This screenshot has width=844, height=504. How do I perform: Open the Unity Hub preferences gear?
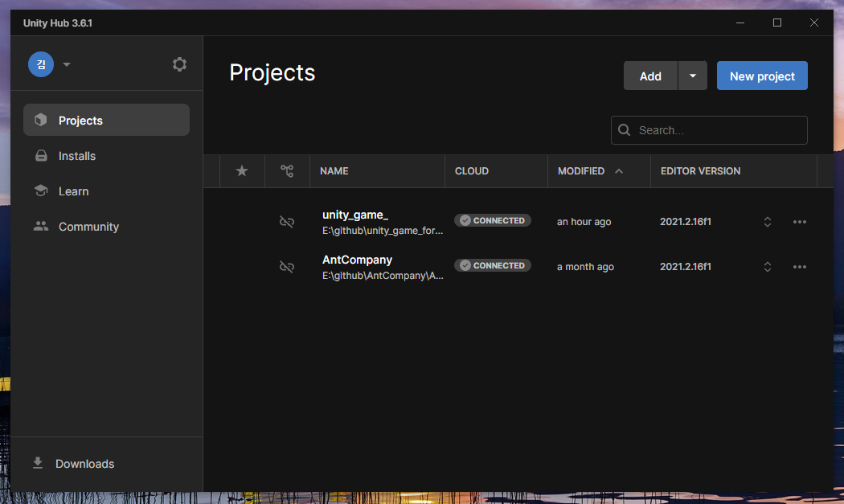tap(179, 64)
